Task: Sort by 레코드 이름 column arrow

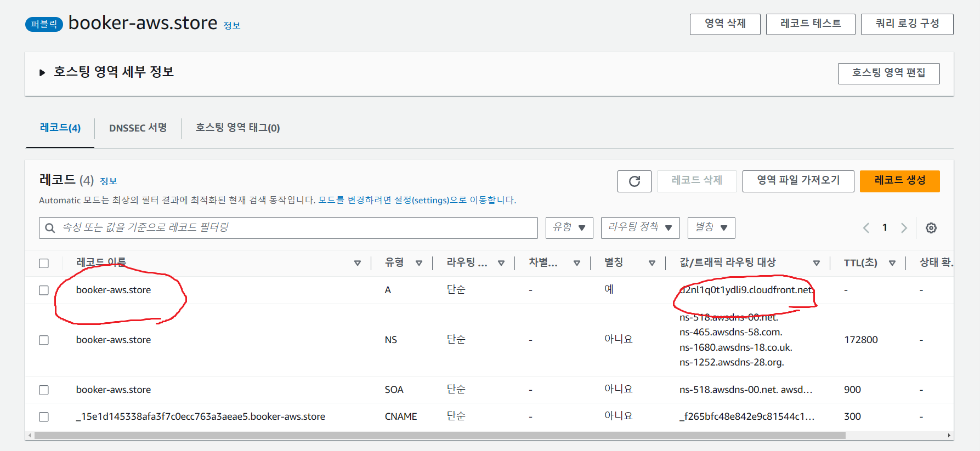Action: pyautogui.click(x=358, y=263)
